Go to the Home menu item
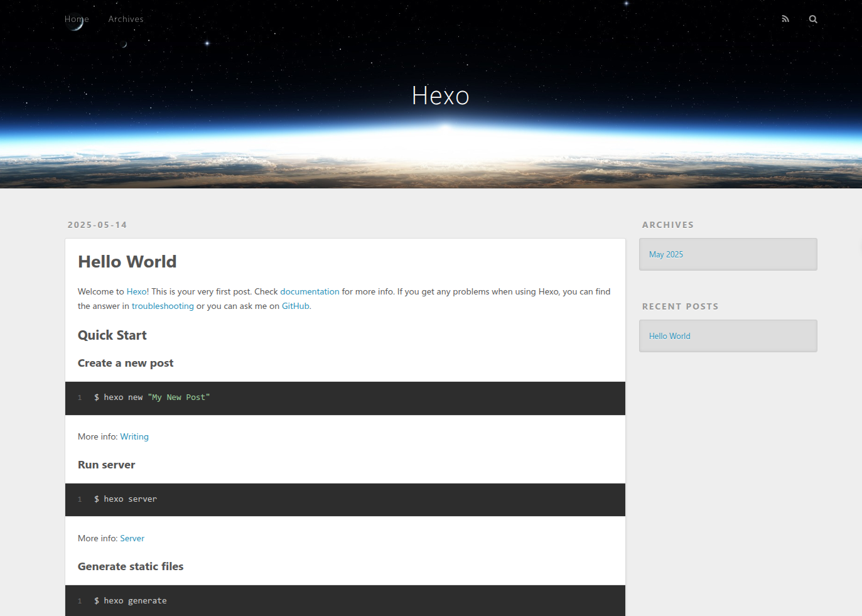 tap(77, 19)
